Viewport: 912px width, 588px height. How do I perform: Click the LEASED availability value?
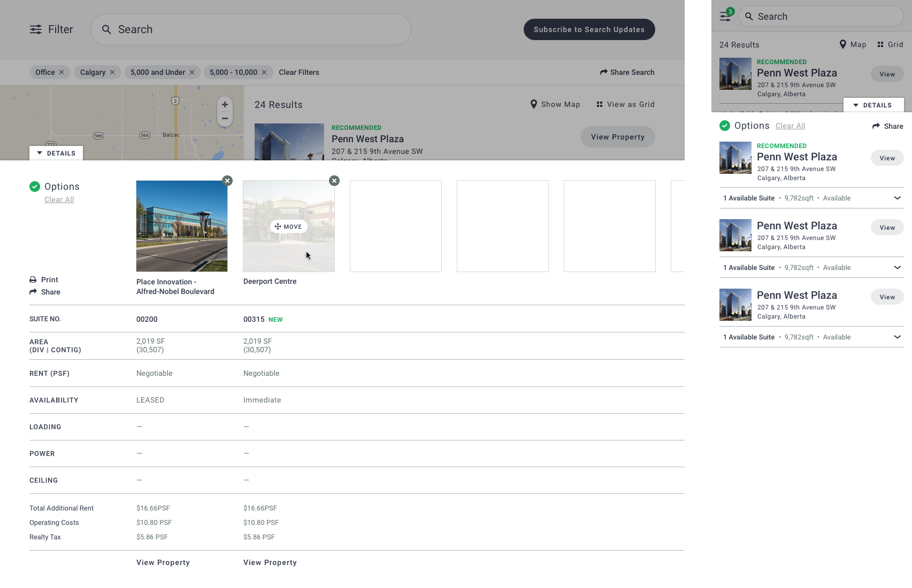(x=150, y=400)
